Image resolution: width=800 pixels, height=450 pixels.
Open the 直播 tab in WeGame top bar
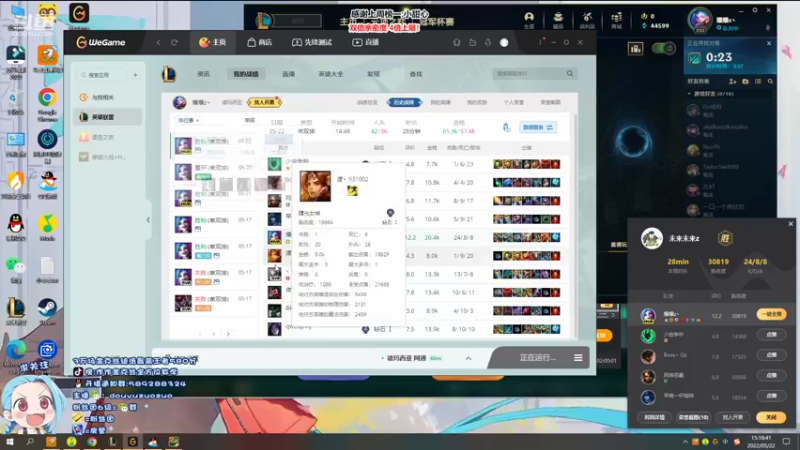365,42
